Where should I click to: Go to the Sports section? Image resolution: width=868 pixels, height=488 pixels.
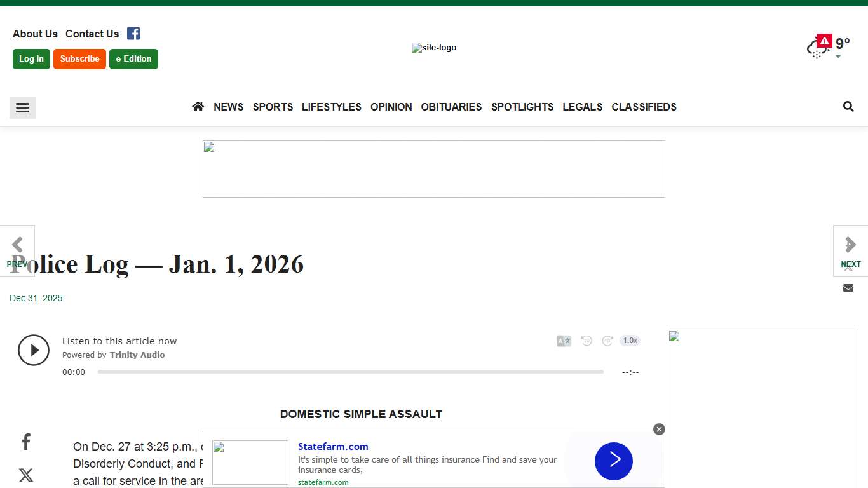tap(273, 107)
